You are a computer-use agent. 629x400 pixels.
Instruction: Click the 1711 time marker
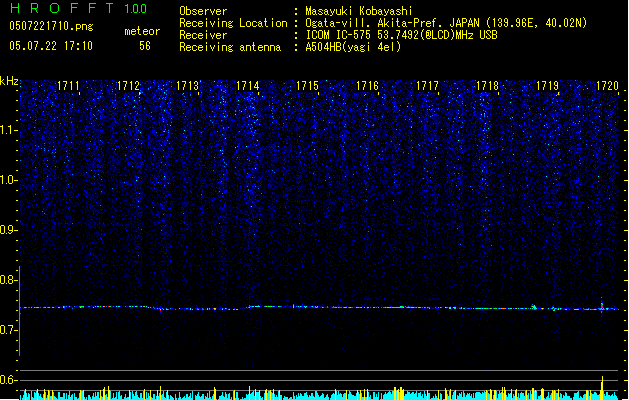pyautogui.click(x=68, y=86)
